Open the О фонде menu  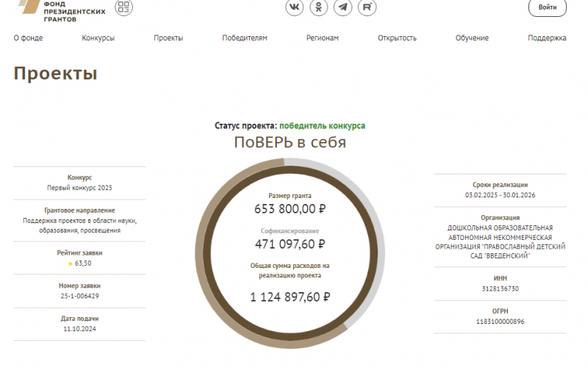click(x=28, y=38)
